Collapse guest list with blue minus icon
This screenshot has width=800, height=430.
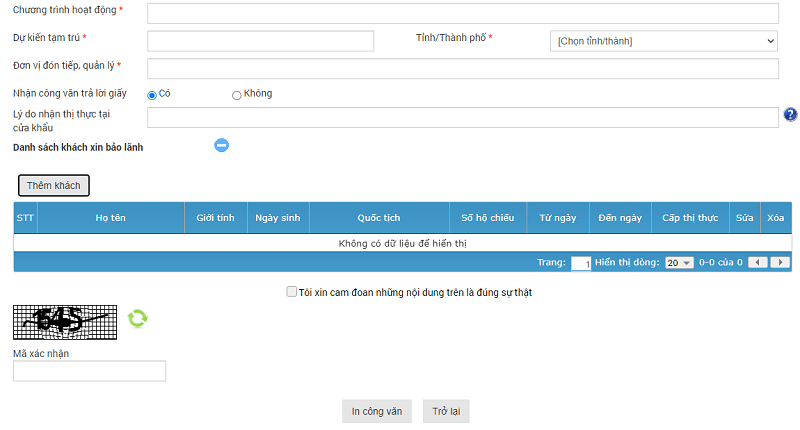222,145
